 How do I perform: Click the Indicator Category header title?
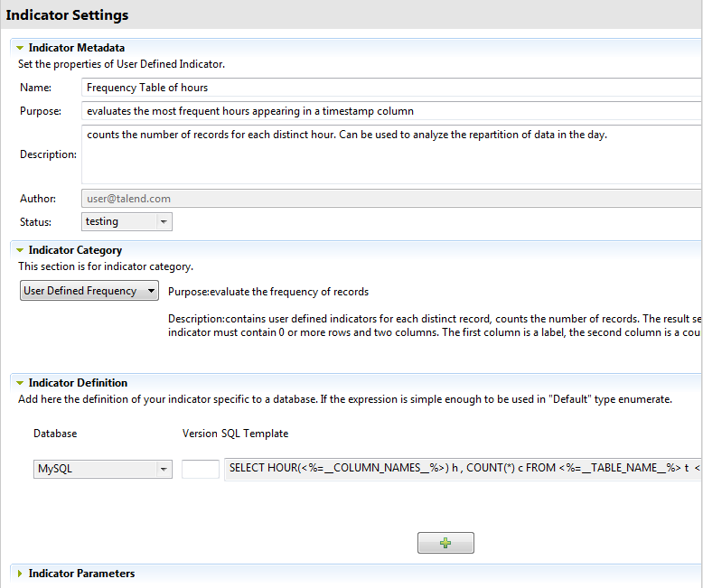pos(75,250)
